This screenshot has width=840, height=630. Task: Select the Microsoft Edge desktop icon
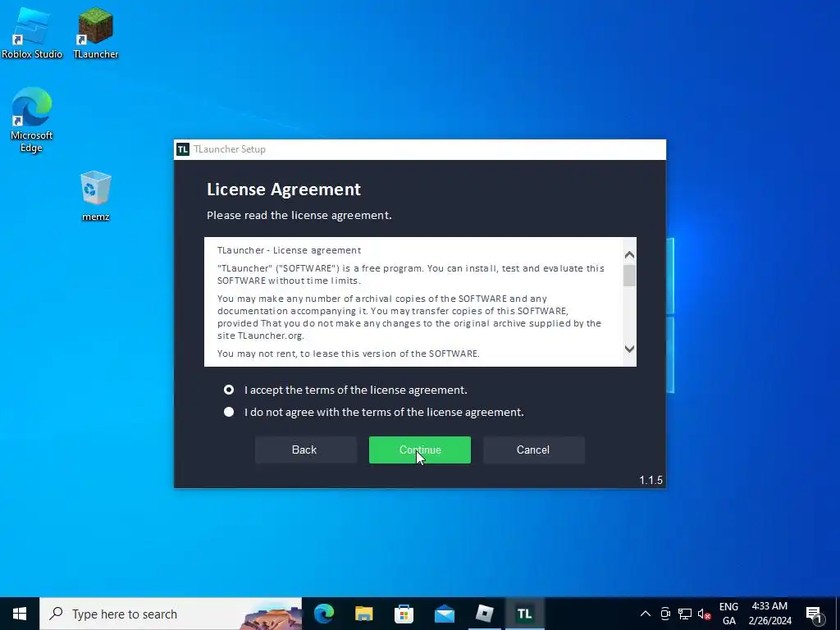31,120
